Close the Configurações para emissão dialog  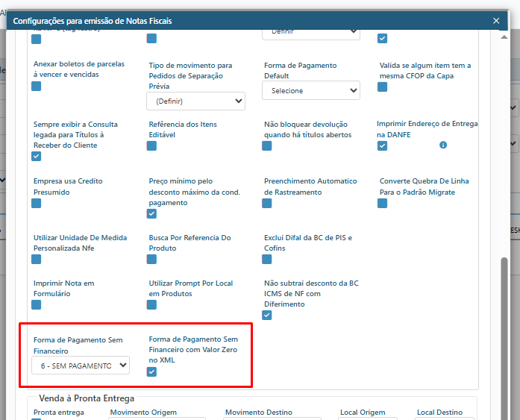[497, 22]
